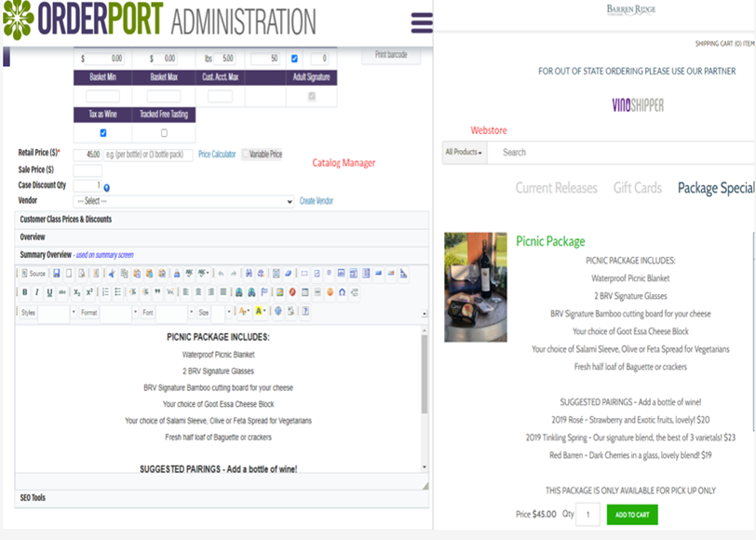The image size is (756, 540).
Task: Click the Redo arrow icon
Action: click(234, 274)
